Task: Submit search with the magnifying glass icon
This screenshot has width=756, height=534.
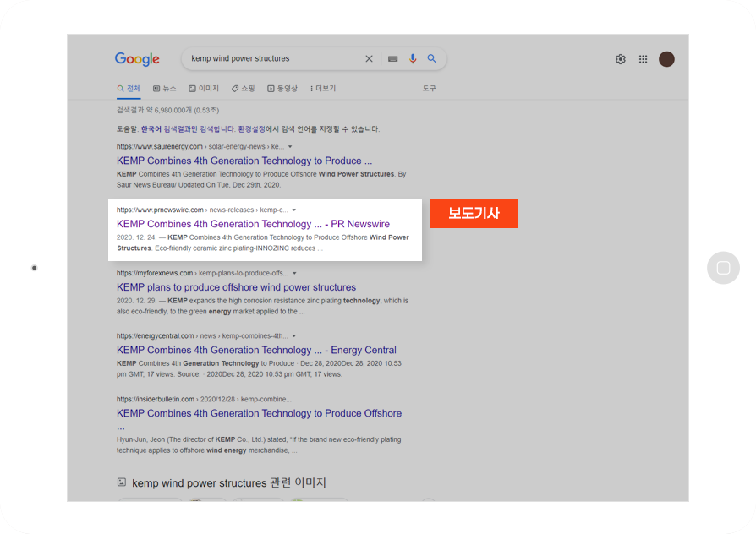Action: 431,59
